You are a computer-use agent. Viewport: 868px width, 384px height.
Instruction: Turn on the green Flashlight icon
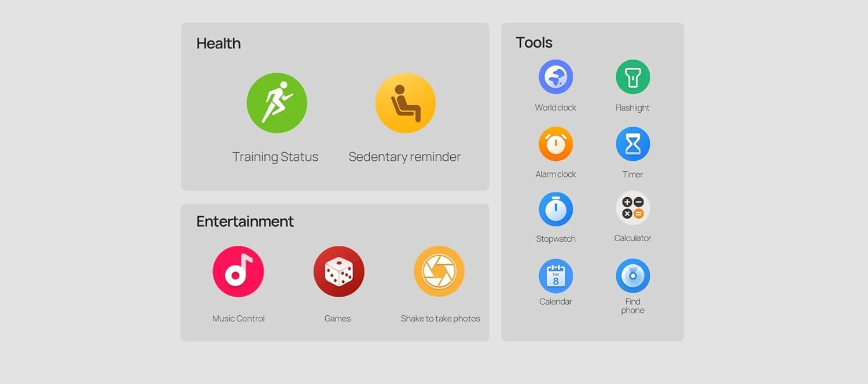[632, 77]
